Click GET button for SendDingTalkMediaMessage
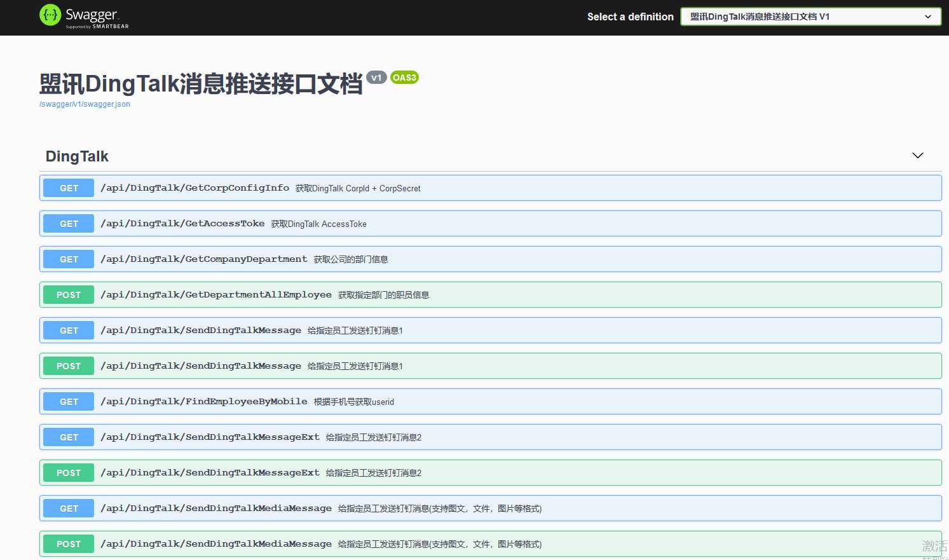 click(69, 509)
